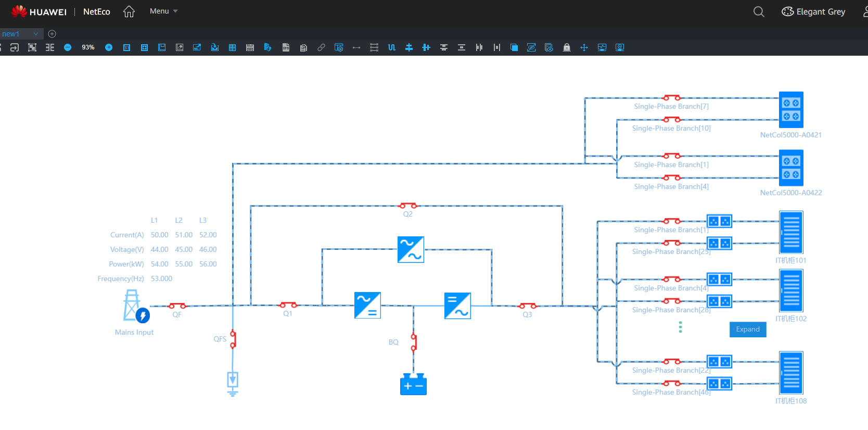Click the save floppy disk icon
The width and height of the screenshot is (868, 430).
(x=250, y=47)
